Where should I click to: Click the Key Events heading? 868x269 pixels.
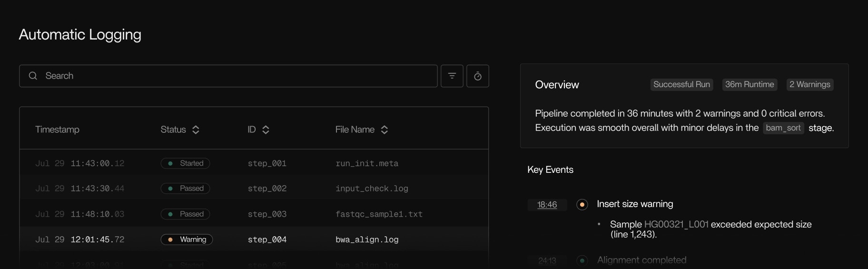[x=550, y=169]
